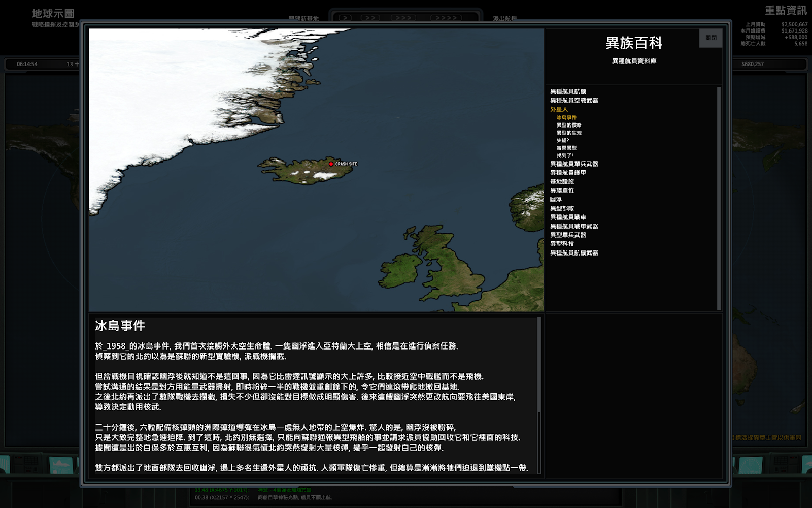Click the $680,257 balance display
812x508 pixels.
pos(753,64)
